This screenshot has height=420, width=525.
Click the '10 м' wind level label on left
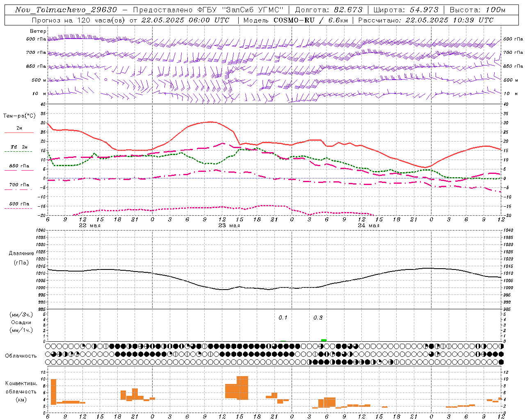point(39,94)
